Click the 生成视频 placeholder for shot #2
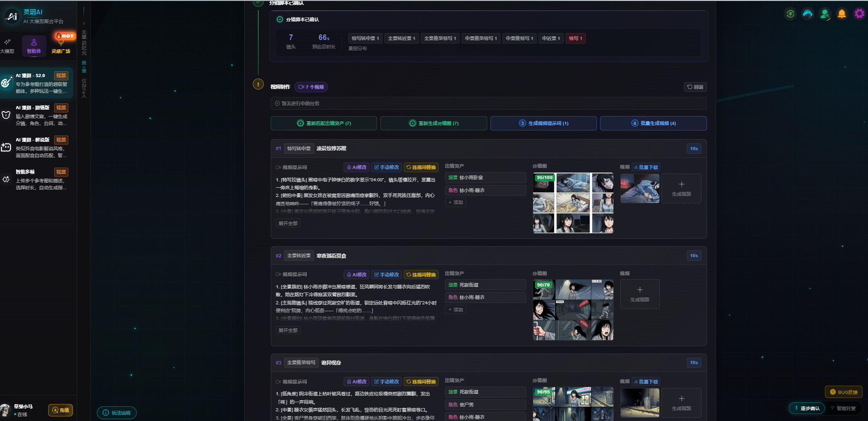Screen dimensions: 868x421 click(x=640, y=294)
